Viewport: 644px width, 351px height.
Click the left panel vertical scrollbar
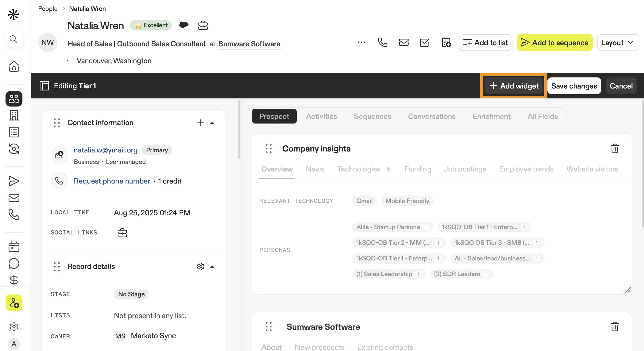[x=239, y=130]
